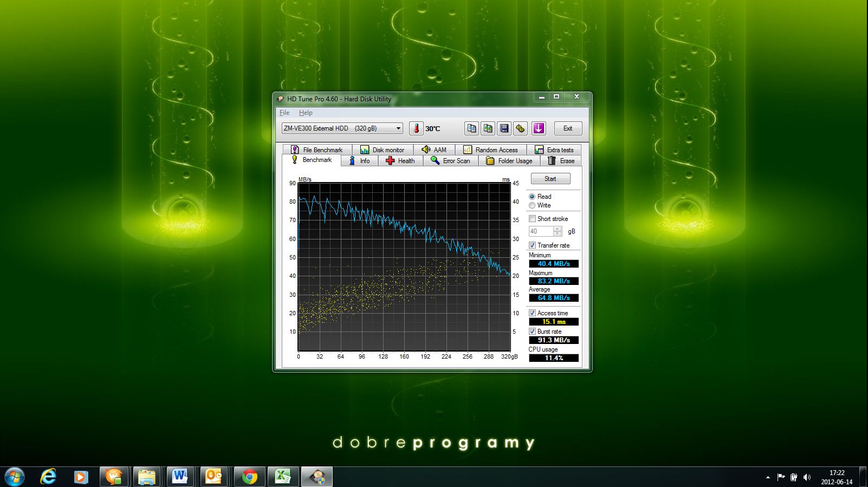The image size is (868, 487).
Task: Launch Internet Explorer from the taskbar
Action: coord(48,477)
